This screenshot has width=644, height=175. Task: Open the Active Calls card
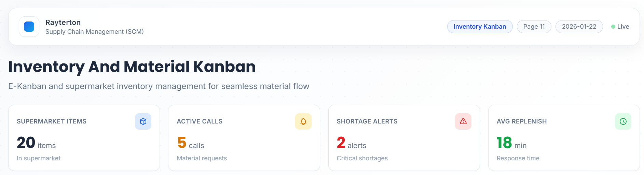244,138
